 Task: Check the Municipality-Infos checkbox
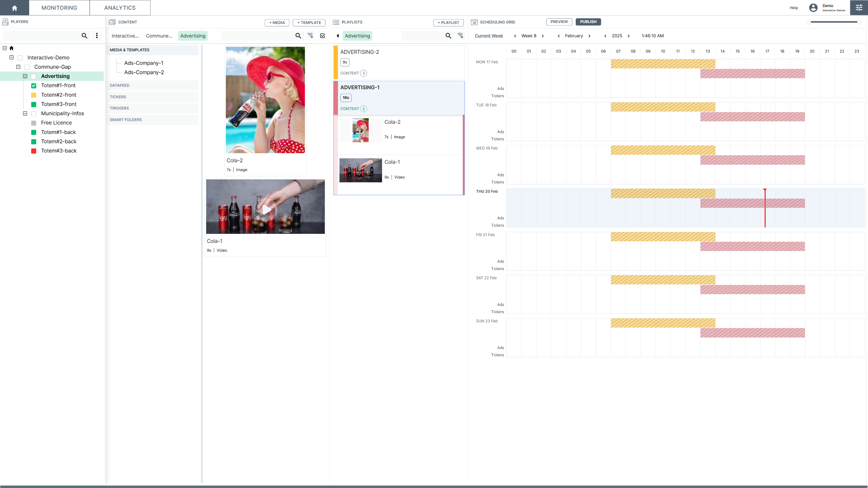[34, 114]
